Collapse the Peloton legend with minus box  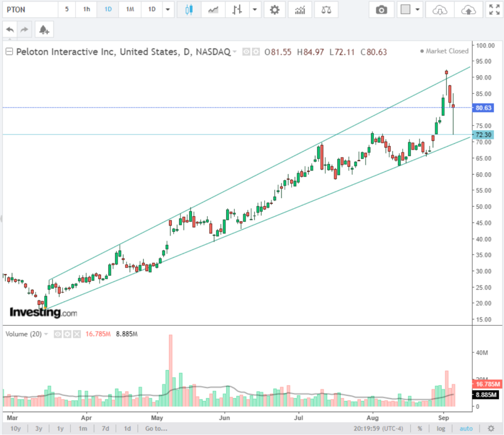click(x=9, y=51)
